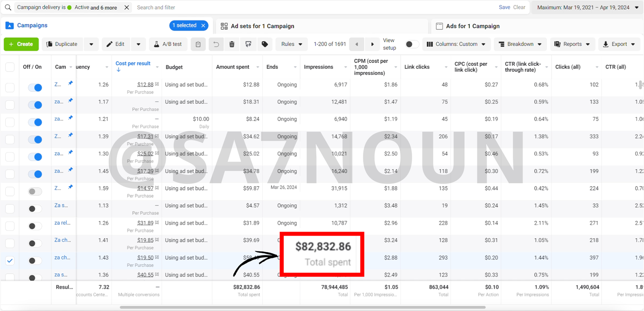Turn off campaign with $34.62 spent
Image resolution: width=644 pixels, height=311 pixels.
pos(35,139)
